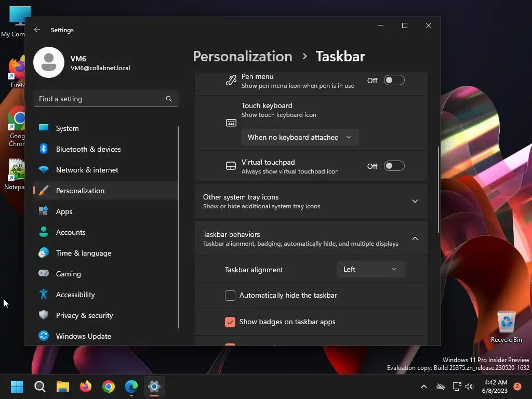The image size is (532, 399).
Task: Select the My Computer desktop icon
Action: click(12, 22)
